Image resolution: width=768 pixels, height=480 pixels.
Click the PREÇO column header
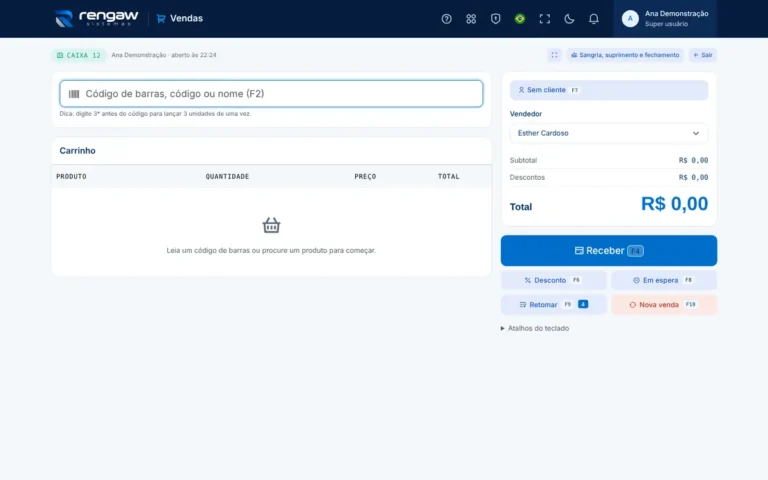[x=365, y=176]
